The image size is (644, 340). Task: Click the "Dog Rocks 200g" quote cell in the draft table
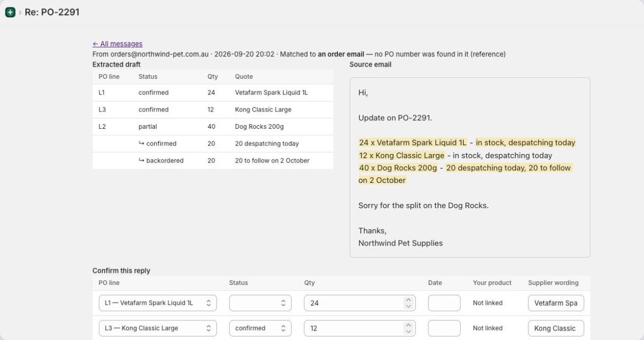[x=259, y=127]
